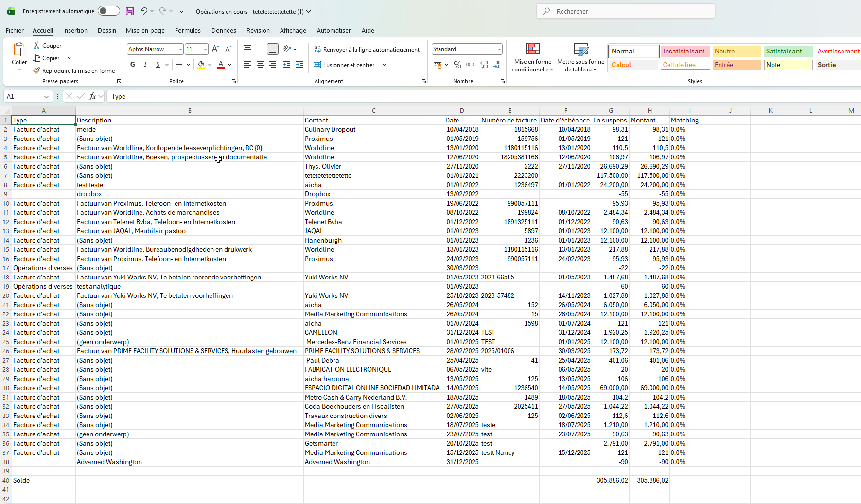
Task: Cut selection with Couper
Action: click(48, 46)
